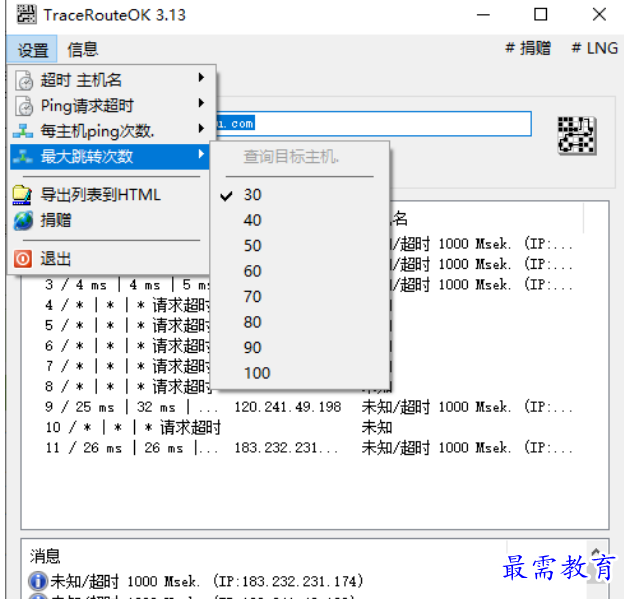This screenshot has height=599, width=624.
Task: Click the disabled 查询目标主机 submenu item
Action: [x=291, y=156]
